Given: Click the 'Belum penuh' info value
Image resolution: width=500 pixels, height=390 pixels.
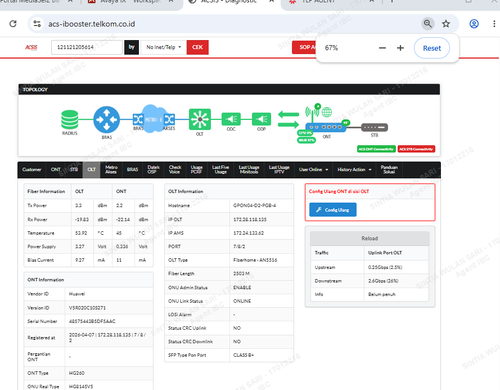Looking at the screenshot, I should coord(382,294).
